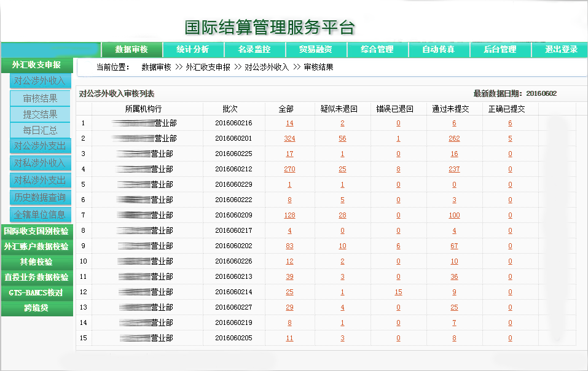588x371 pixels.
Task: Open 每日汇总 in the sidebar
Action: tap(41, 130)
